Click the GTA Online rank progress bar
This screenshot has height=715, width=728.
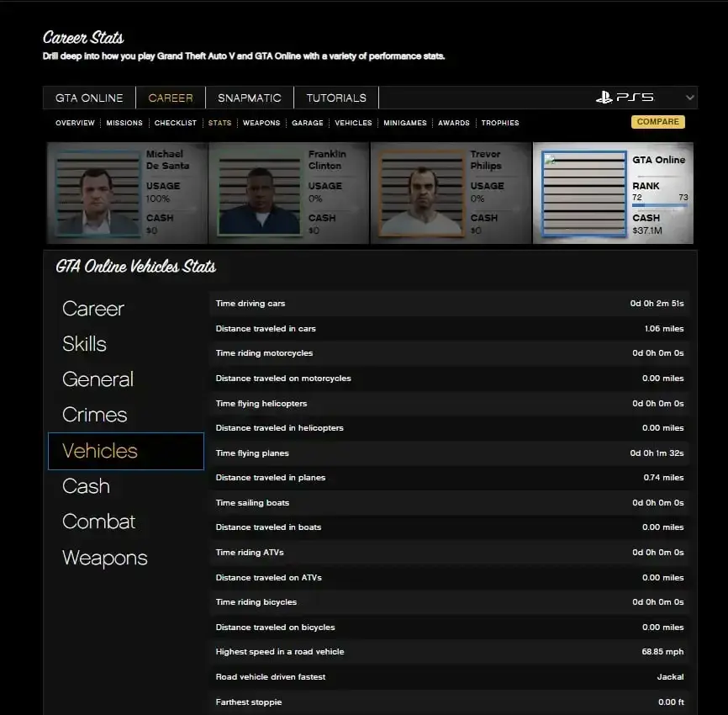(659, 205)
